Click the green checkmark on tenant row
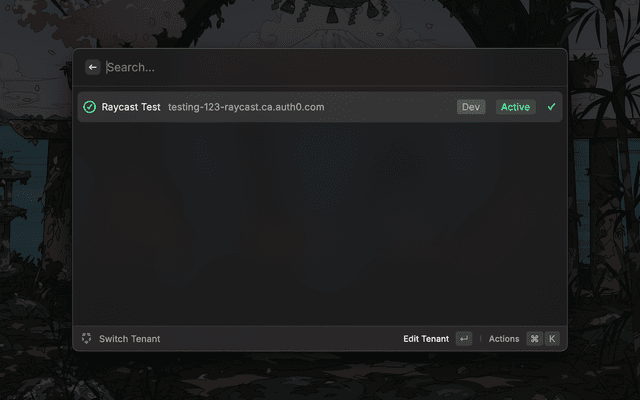640x400 pixels. (551, 107)
